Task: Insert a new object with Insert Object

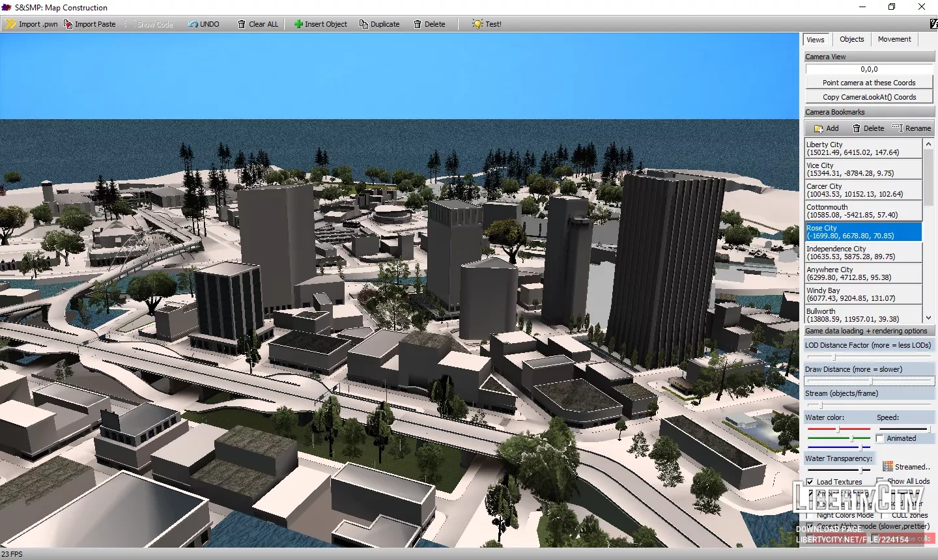Action: point(320,24)
